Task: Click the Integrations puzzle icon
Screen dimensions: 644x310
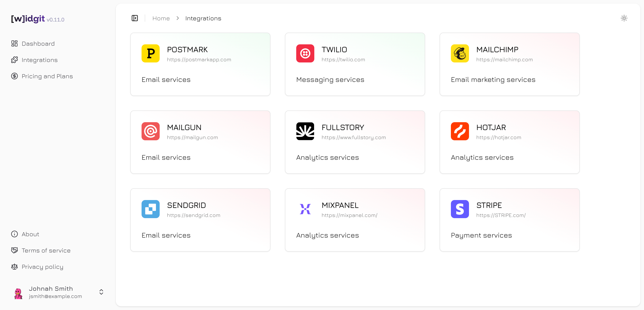Action: [x=14, y=60]
